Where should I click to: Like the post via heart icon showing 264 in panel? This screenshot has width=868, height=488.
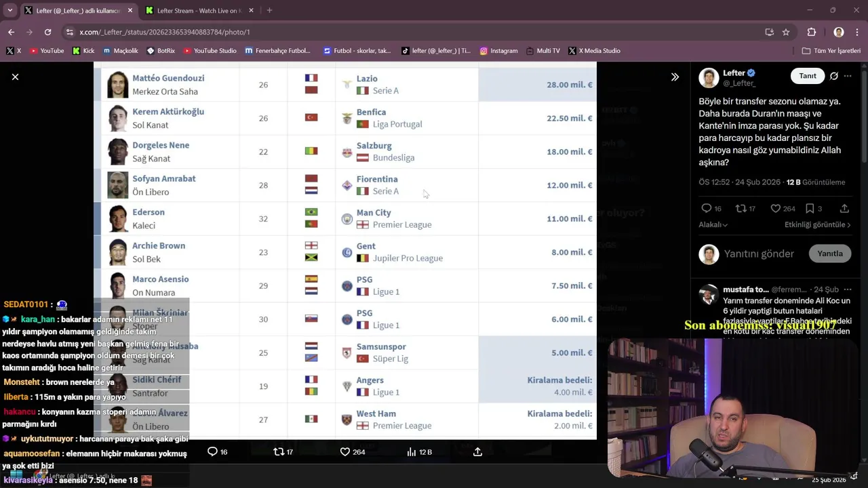pyautogui.click(x=776, y=209)
